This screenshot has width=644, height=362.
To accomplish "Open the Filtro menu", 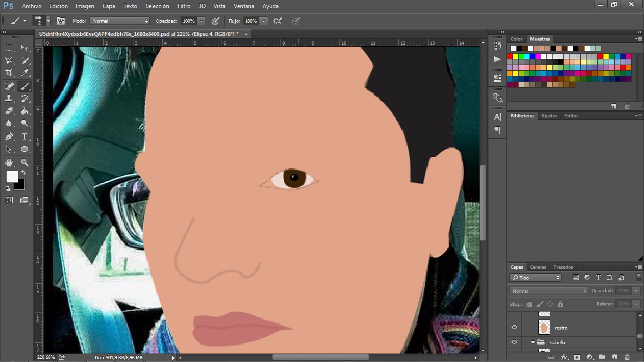I will coord(184,6).
